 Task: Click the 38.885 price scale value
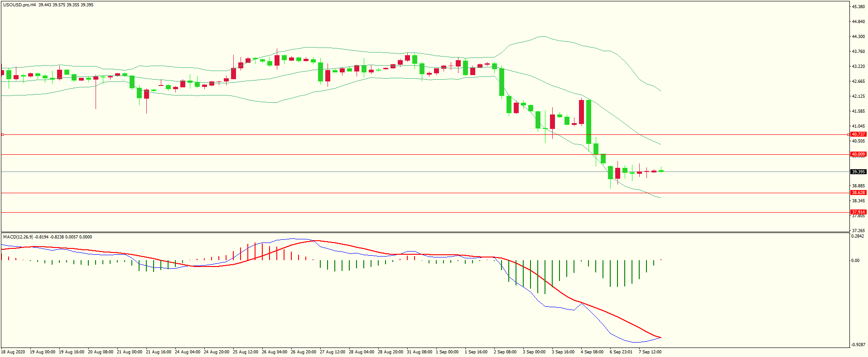click(x=858, y=186)
